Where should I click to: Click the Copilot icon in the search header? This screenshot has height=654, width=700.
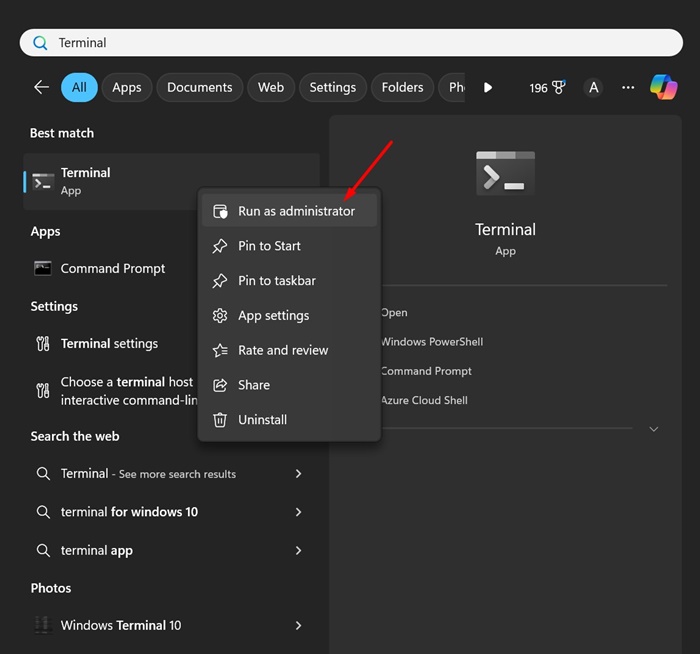[663, 87]
